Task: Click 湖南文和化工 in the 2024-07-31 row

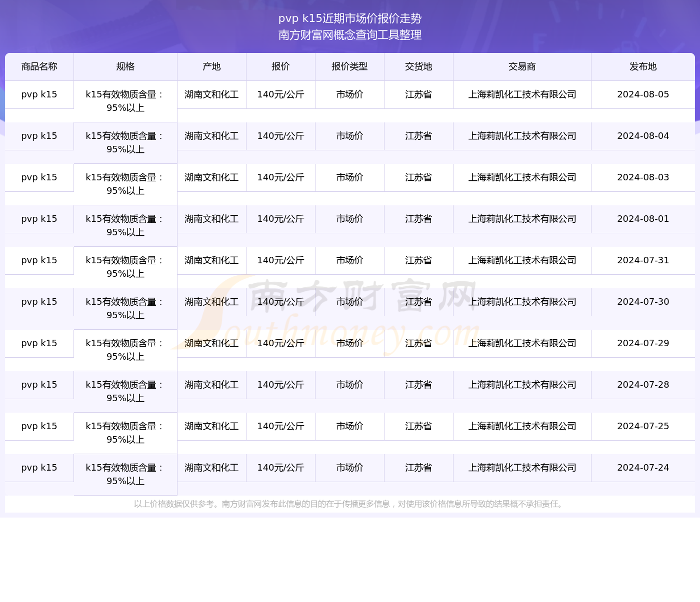Action: pyautogui.click(x=211, y=260)
